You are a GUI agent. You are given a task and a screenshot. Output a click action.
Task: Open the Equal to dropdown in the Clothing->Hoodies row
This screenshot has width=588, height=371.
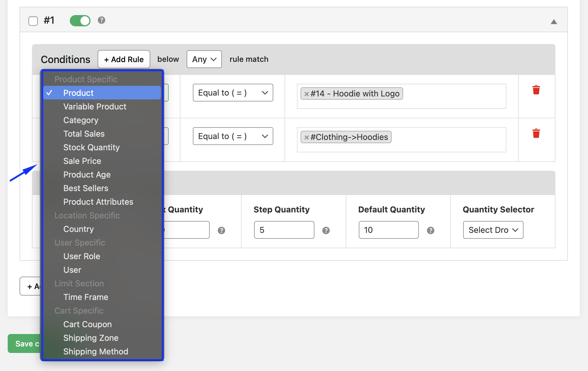tap(233, 136)
